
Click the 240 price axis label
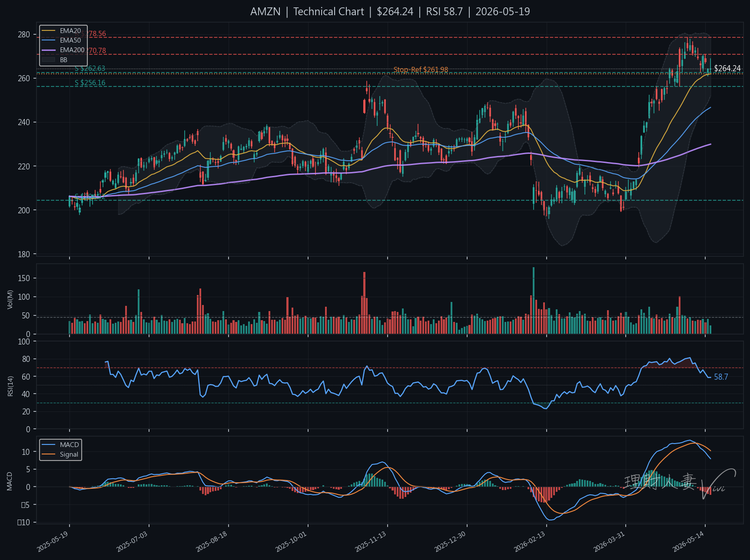(x=24, y=123)
